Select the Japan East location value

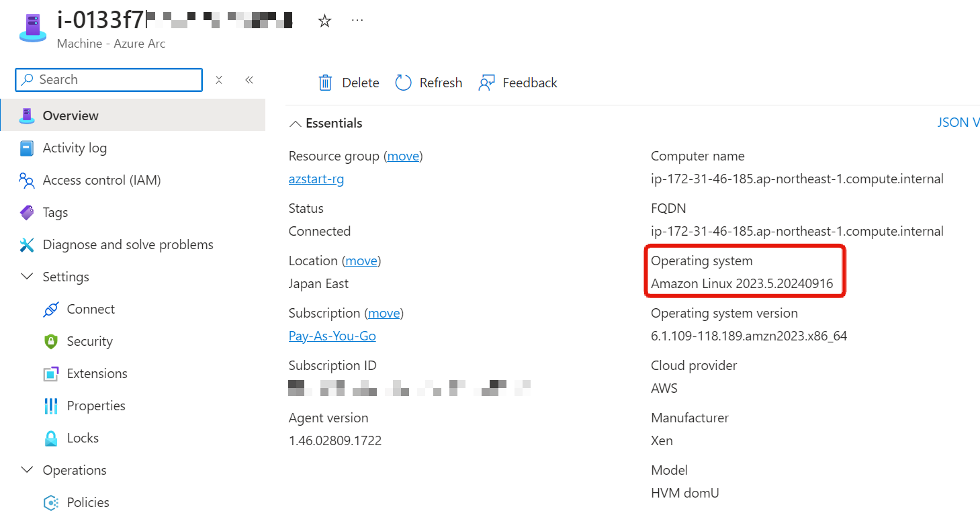(x=318, y=283)
